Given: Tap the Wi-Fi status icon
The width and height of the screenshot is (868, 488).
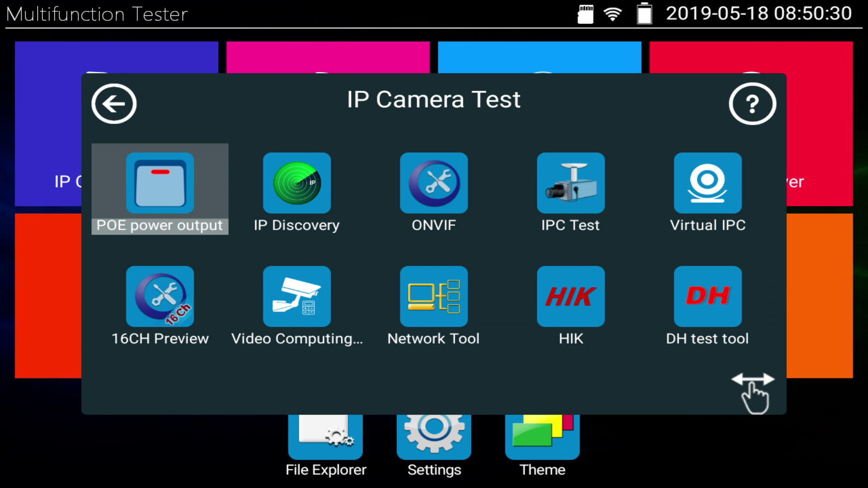Looking at the screenshot, I should (x=613, y=14).
